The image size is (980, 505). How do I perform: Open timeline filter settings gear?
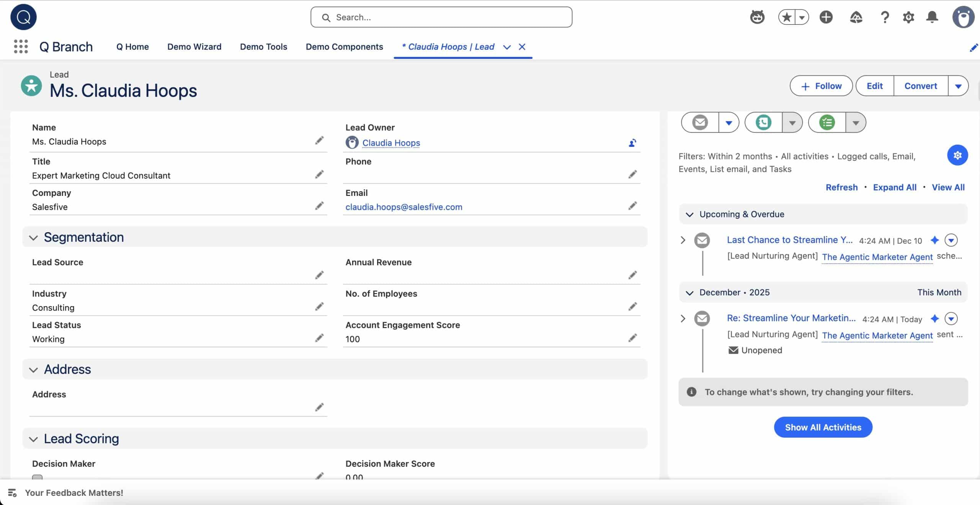(957, 155)
